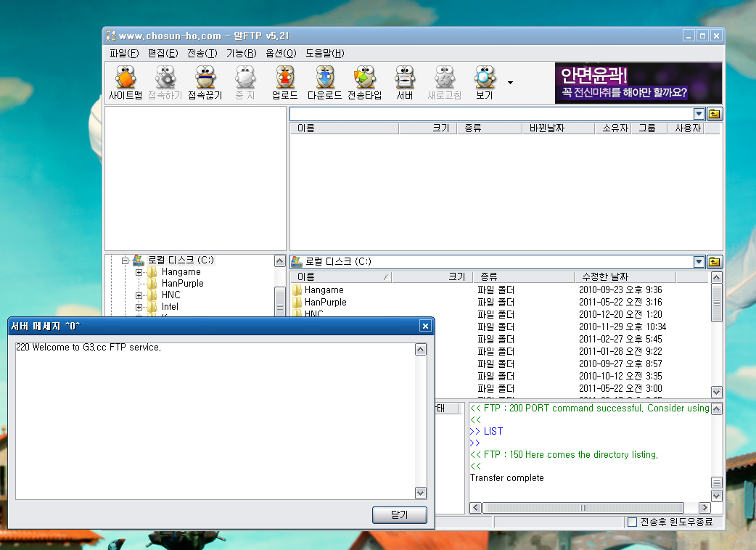Sort local list by 종류 column
756x550 pixels.
[x=523, y=276]
